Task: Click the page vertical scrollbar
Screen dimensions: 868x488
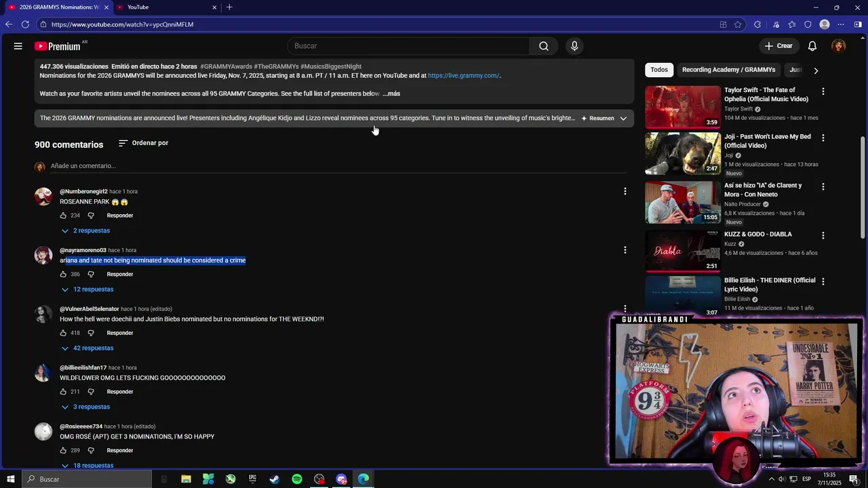Action: pos(863,187)
